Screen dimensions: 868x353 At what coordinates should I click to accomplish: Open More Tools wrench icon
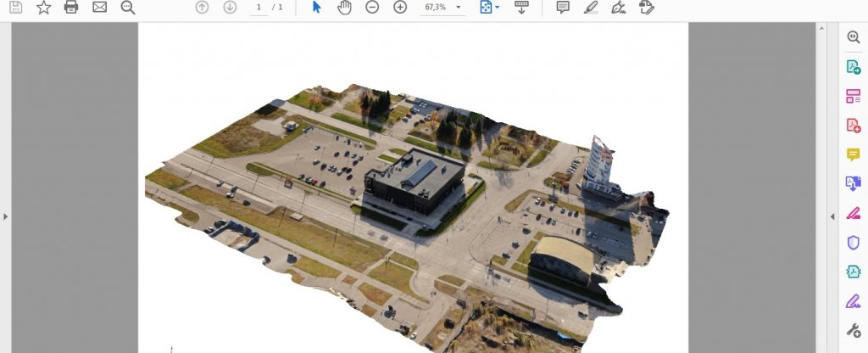tap(854, 330)
